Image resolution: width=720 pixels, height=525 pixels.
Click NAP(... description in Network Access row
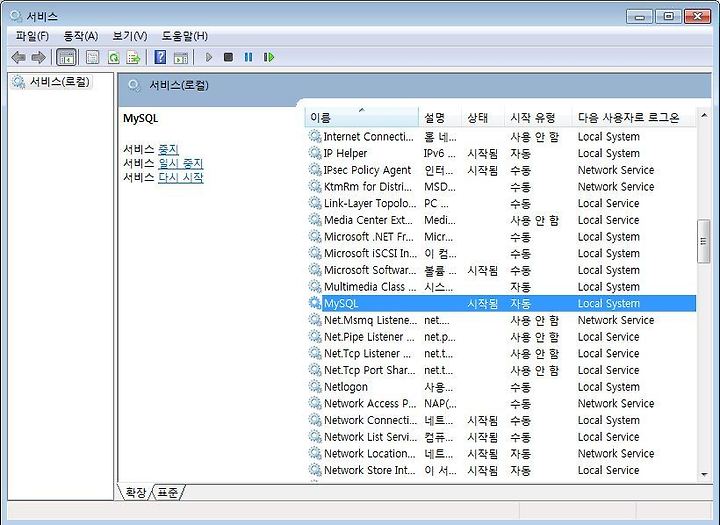pos(440,403)
